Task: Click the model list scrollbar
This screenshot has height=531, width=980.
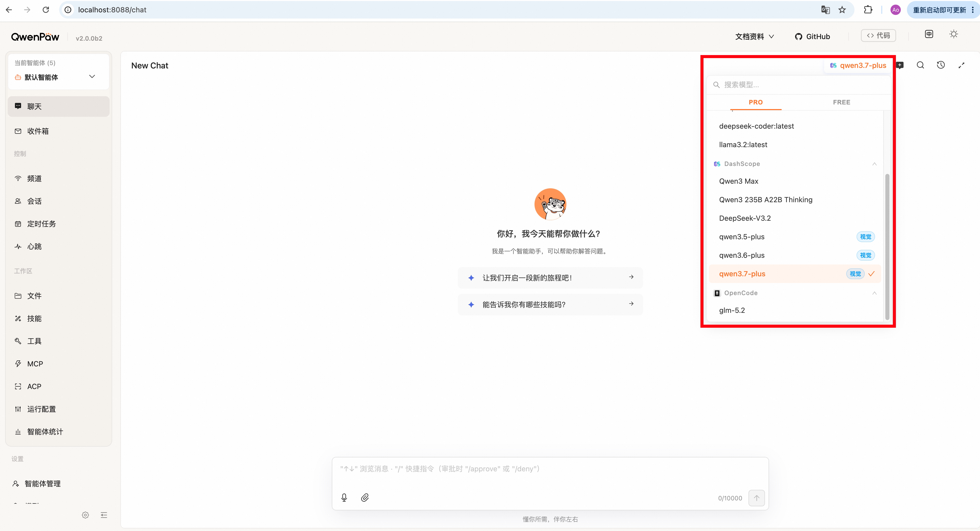Action: click(x=887, y=246)
